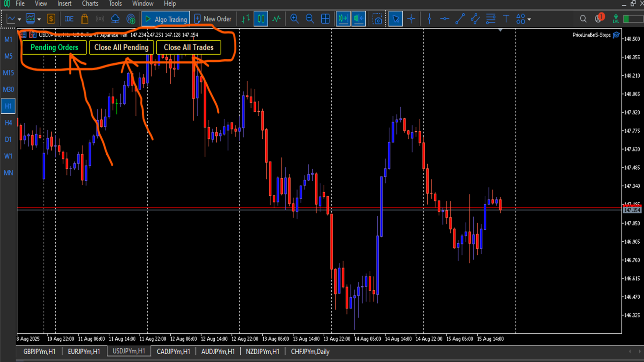Switch to M5 timeframe

tap(8, 56)
